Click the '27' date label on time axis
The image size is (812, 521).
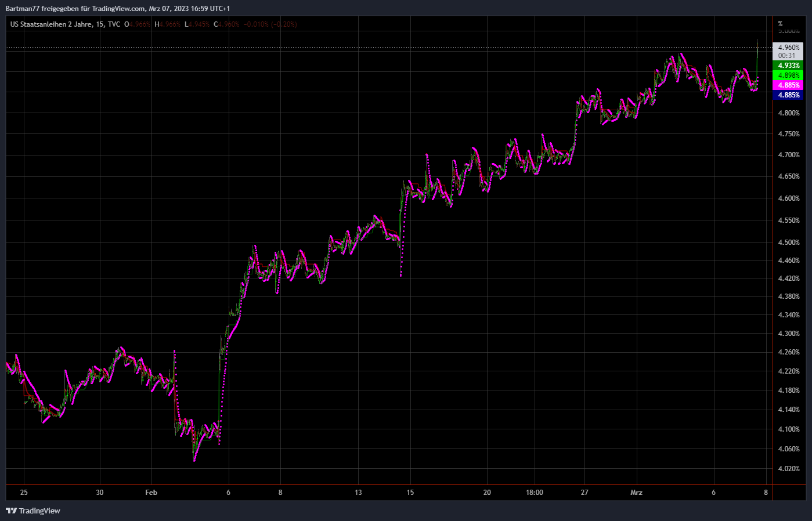tap(584, 493)
